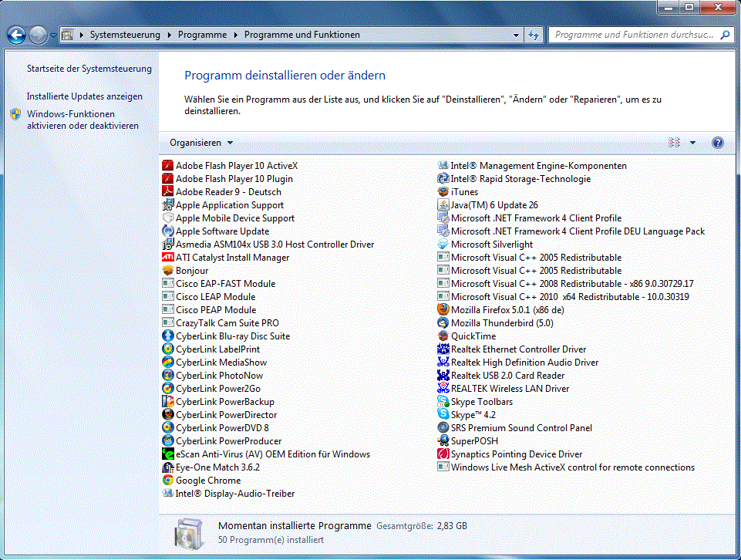The width and height of the screenshot is (741, 560).
Task: Select Windows Live Mesh ActiveX control entry
Action: pyautogui.click(x=566, y=467)
